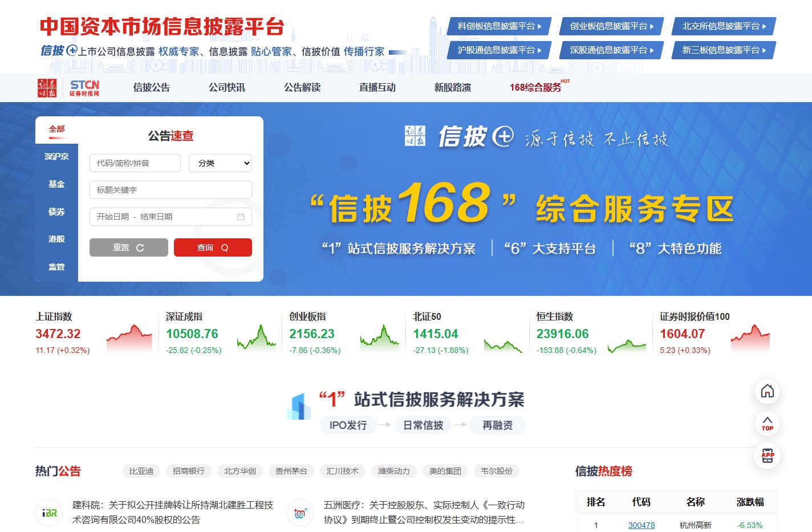Click the 北交所信息披露平台 button
The height and width of the screenshot is (532, 812).
tap(724, 26)
